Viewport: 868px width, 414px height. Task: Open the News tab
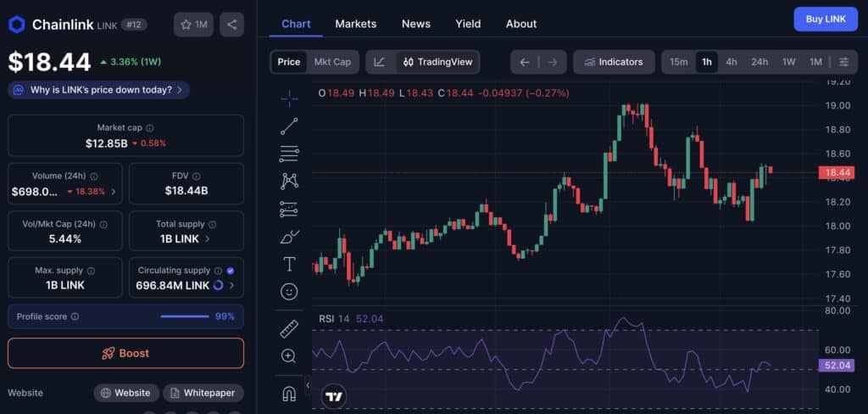pyautogui.click(x=415, y=24)
